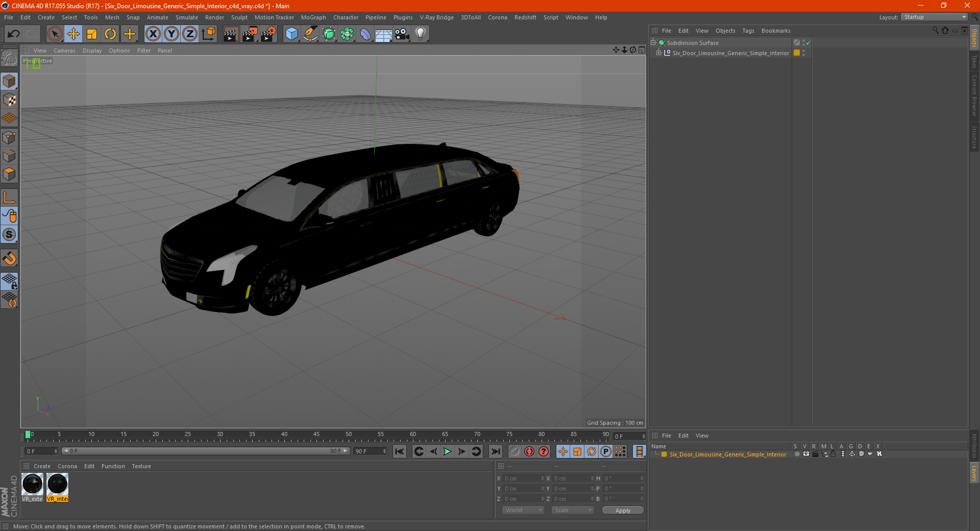Switch to Texture mode
Viewport: 980px width, 531px height.
[x=9, y=100]
